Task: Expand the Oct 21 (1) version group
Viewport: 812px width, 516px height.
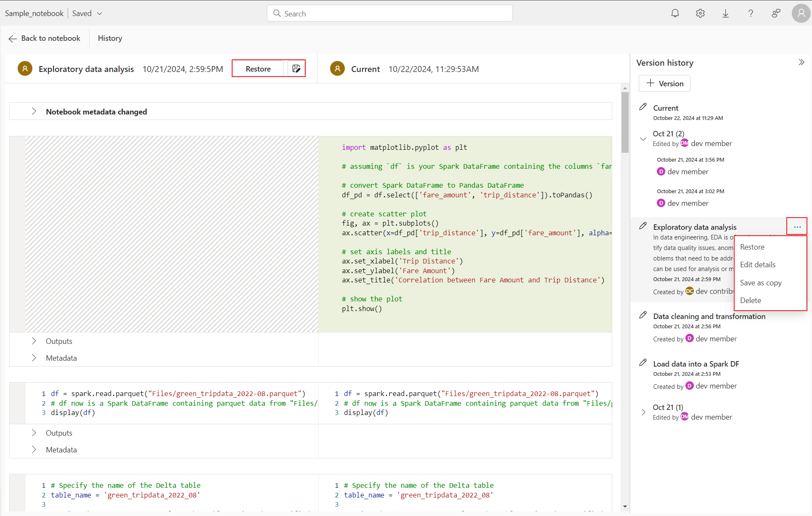Action: 643,412
